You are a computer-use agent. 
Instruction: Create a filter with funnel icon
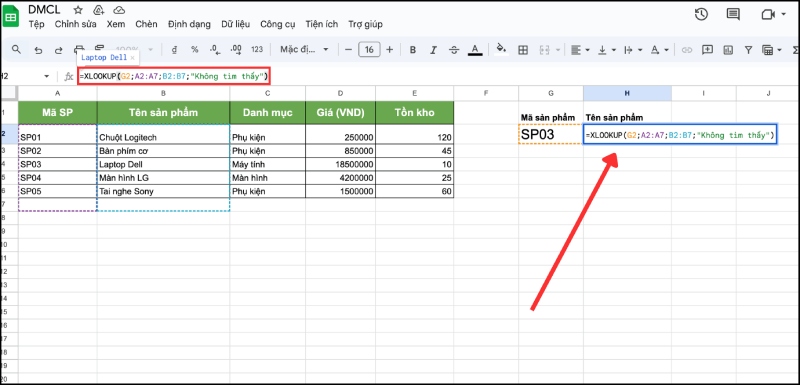748,49
